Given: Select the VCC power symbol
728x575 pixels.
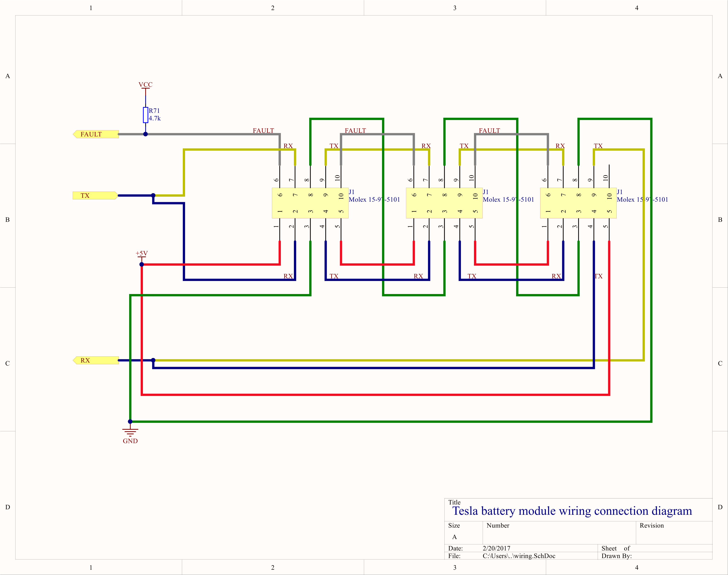Looking at the screenshot, I should [145, 86].
